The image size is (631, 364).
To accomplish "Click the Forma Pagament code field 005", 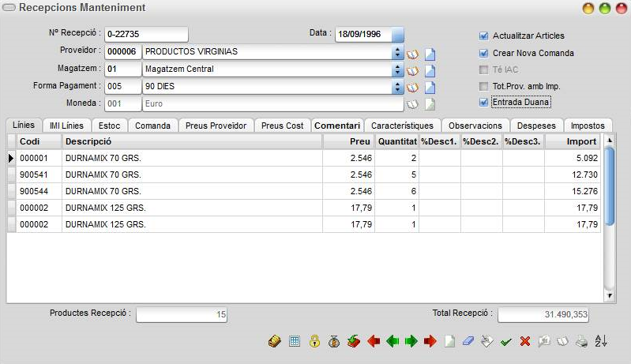I will click(122, 87).
